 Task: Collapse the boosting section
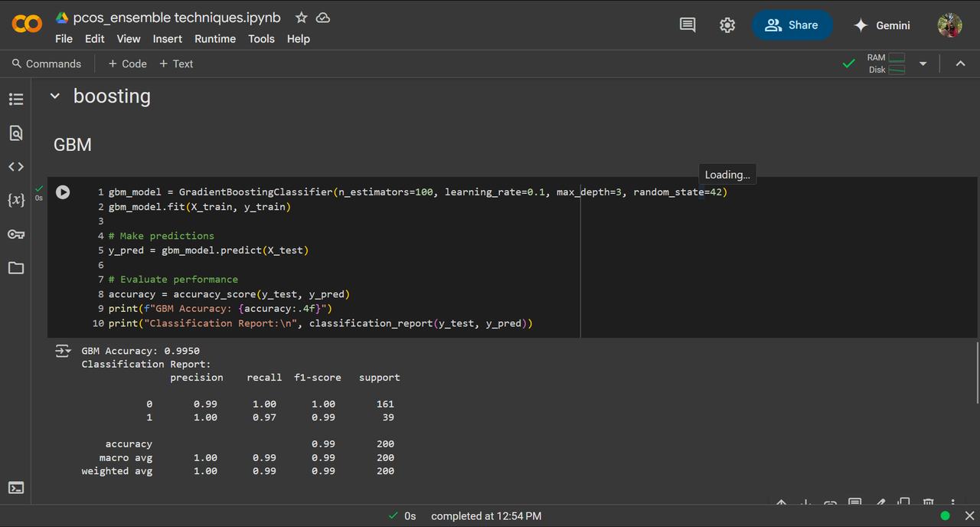(x=54, y=96)
